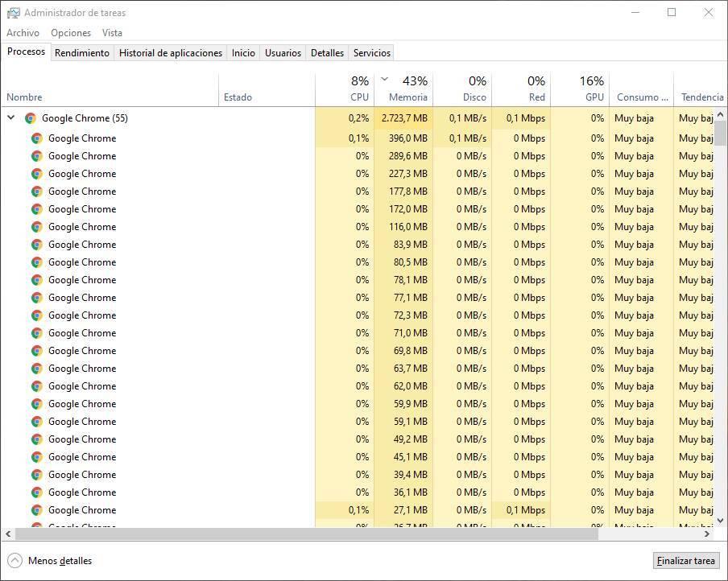
Task: Click the Chrome icon on the 27,1 MB process
Action: [36, 510]
